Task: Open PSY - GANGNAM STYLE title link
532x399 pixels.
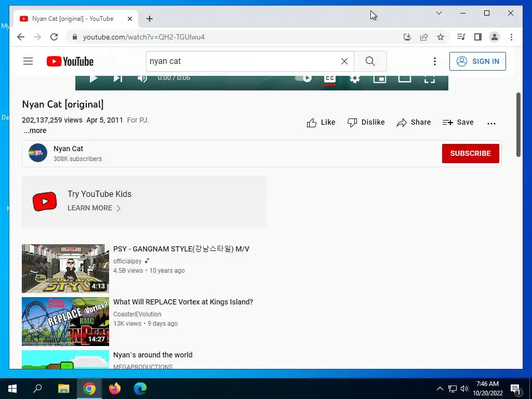Action: (181, 249)
